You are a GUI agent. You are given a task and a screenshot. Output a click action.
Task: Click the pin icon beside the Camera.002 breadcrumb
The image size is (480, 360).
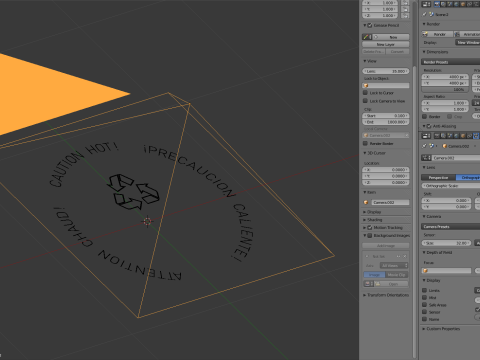click(424, 146)
